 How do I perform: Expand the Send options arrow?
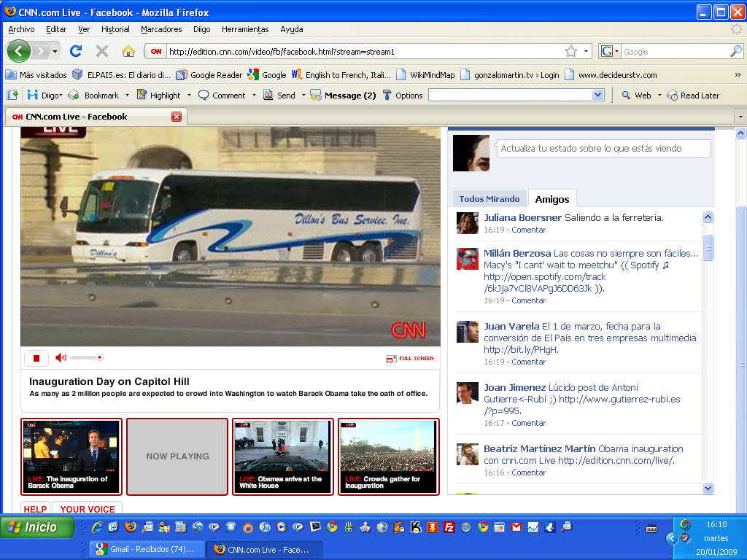point(303,96)
